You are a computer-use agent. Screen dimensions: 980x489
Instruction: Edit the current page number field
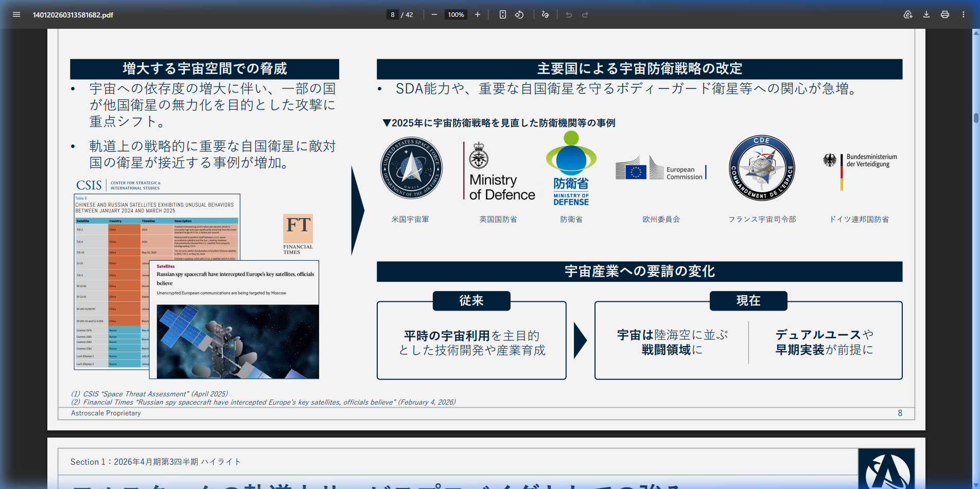click(393, 14)
